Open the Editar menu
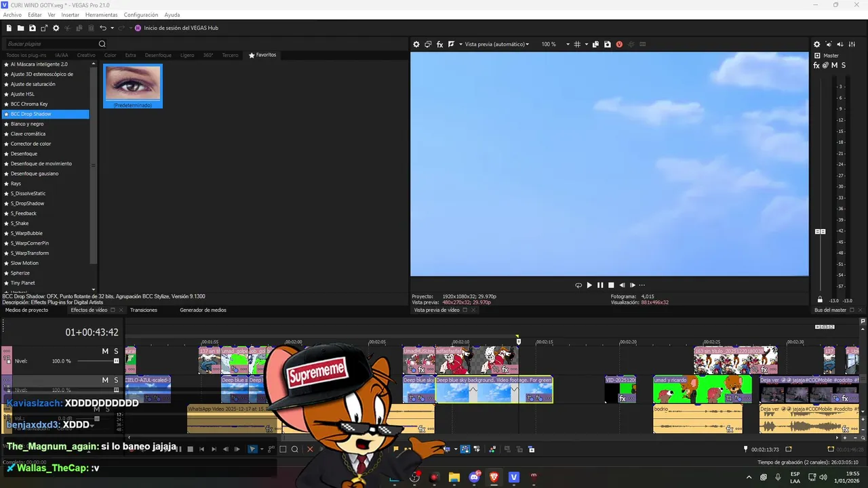 [35, 15]
